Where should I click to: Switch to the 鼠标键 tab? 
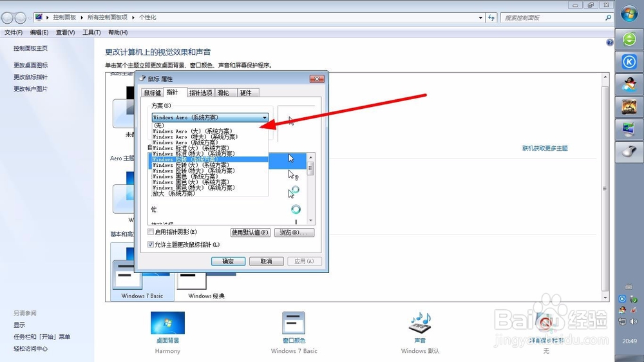[x=153, y=93]
